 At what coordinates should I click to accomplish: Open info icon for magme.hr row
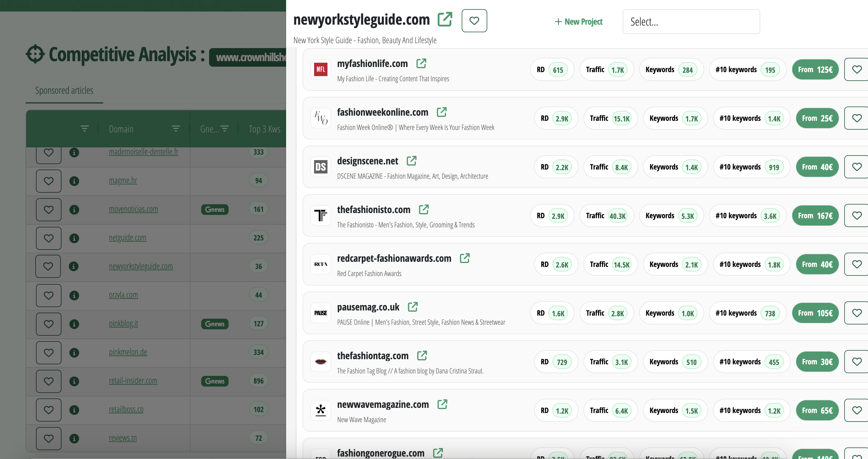74,181
